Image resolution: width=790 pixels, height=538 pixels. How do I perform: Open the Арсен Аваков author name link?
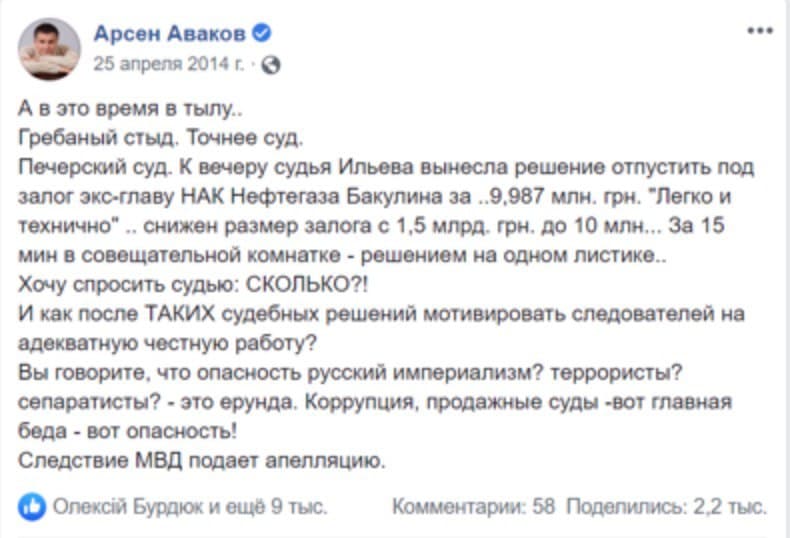click(x=169, y=35)
